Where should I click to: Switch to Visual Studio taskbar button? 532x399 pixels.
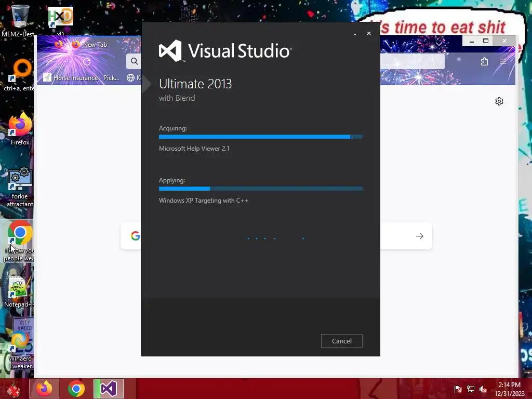(x=109, y=389)
